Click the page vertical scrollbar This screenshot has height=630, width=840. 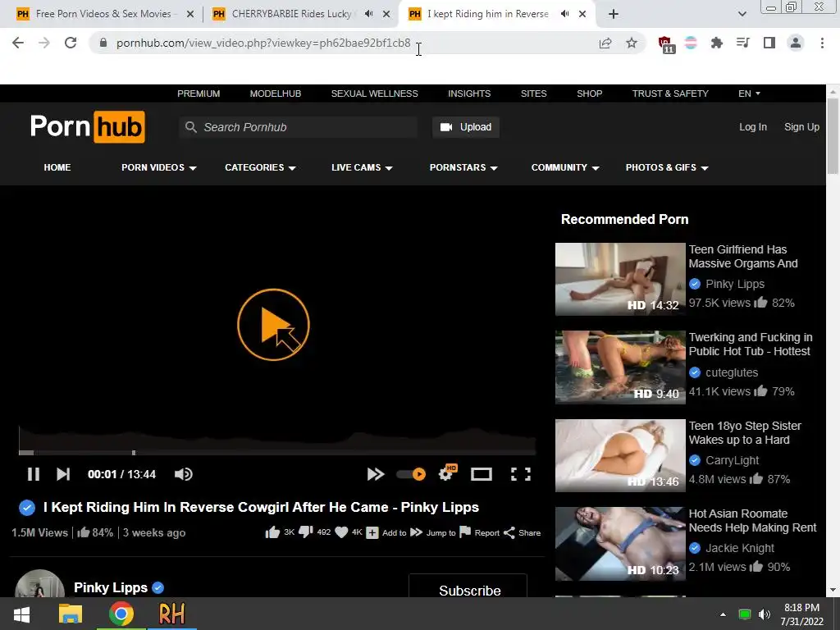(x=833, y=137)
